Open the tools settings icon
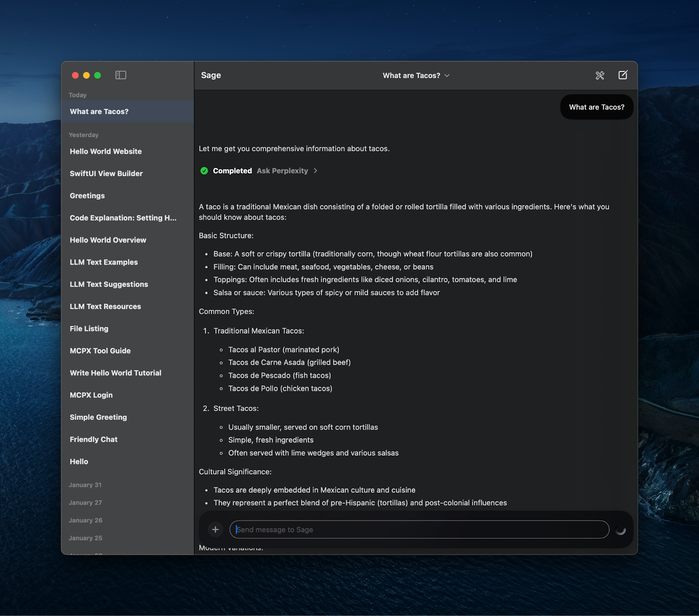The width and height of the screenshot is (699, 616). [x=600, y=75]
